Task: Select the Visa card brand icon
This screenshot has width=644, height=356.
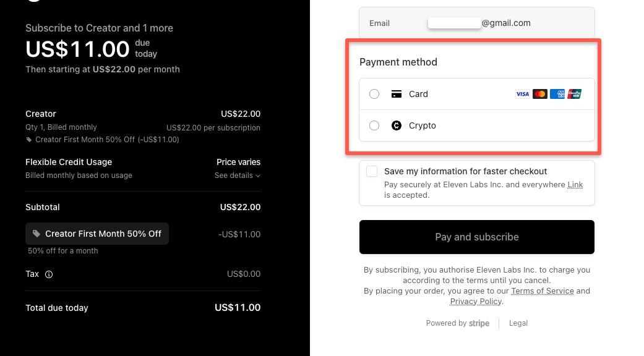Action: tap(522, 93)
